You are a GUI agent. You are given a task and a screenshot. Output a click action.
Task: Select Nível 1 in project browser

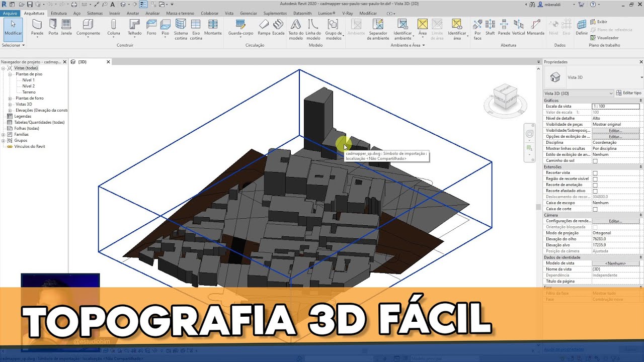[28, 80]
